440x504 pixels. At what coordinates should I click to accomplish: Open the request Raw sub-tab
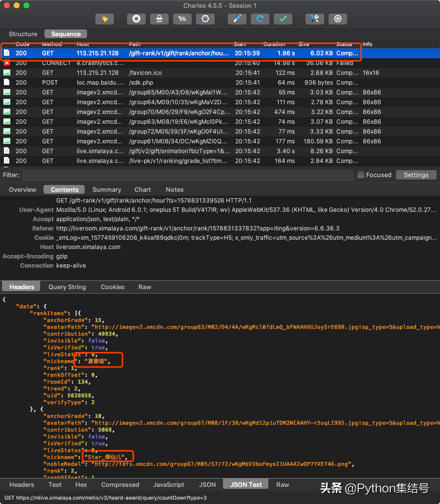(145, 287)
